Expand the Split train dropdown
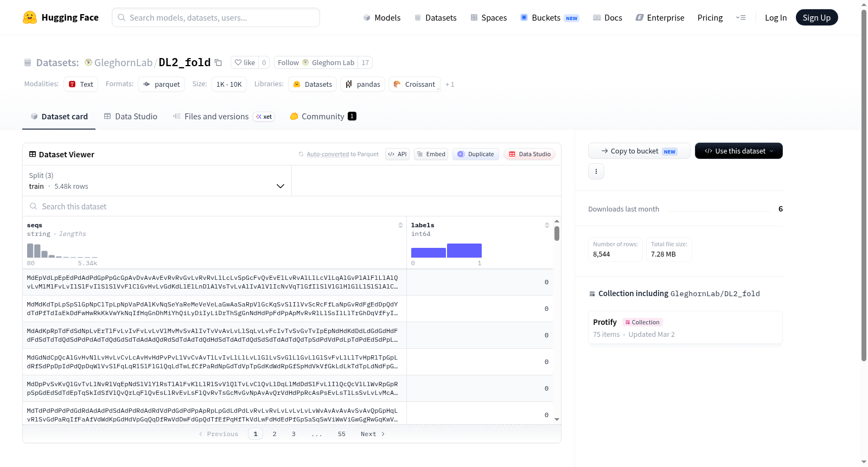868x467 pixels. coord(157,181)
